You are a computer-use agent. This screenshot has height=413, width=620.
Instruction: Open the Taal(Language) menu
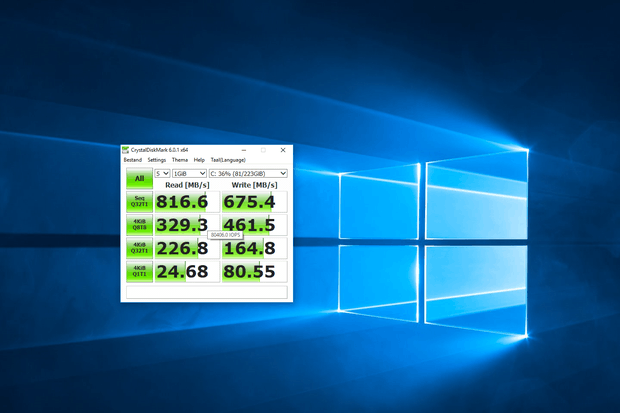pos(228,160)
